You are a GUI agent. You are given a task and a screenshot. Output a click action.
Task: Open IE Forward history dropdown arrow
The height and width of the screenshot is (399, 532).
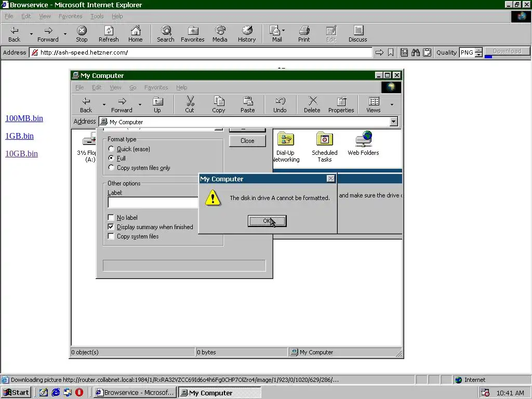coord(65,34)
